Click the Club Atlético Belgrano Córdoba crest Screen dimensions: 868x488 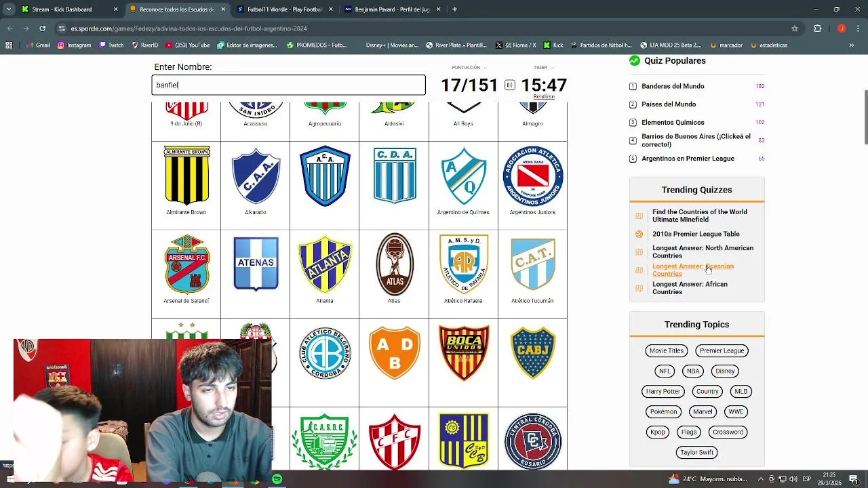(325, 353)
